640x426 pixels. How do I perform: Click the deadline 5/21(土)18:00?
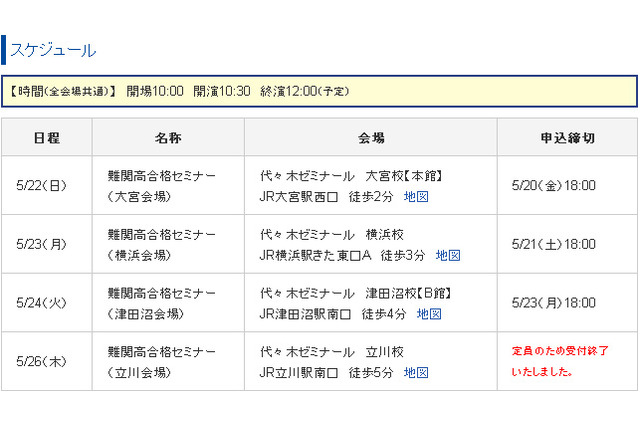tap(553, 244)
